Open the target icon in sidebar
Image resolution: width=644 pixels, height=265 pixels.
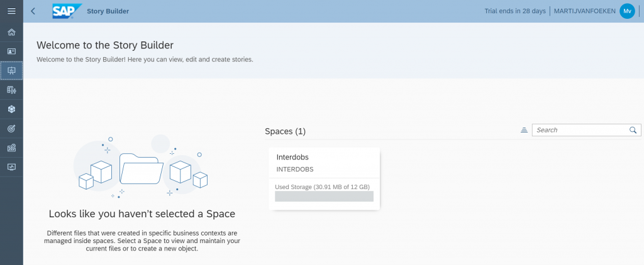coord(11,128)
